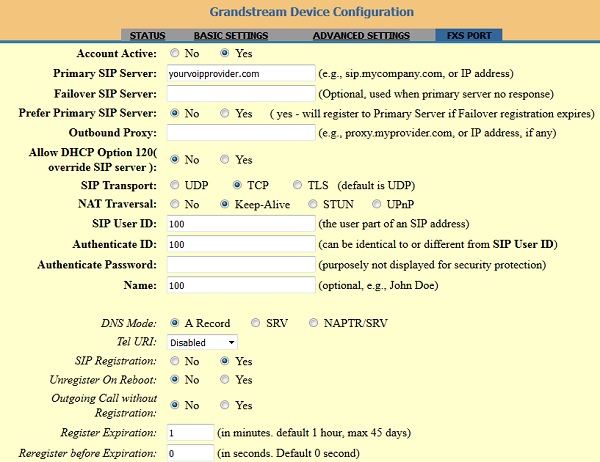Set Outgoing Call without Registration to No
600x462 pixels.
point(174,405)
